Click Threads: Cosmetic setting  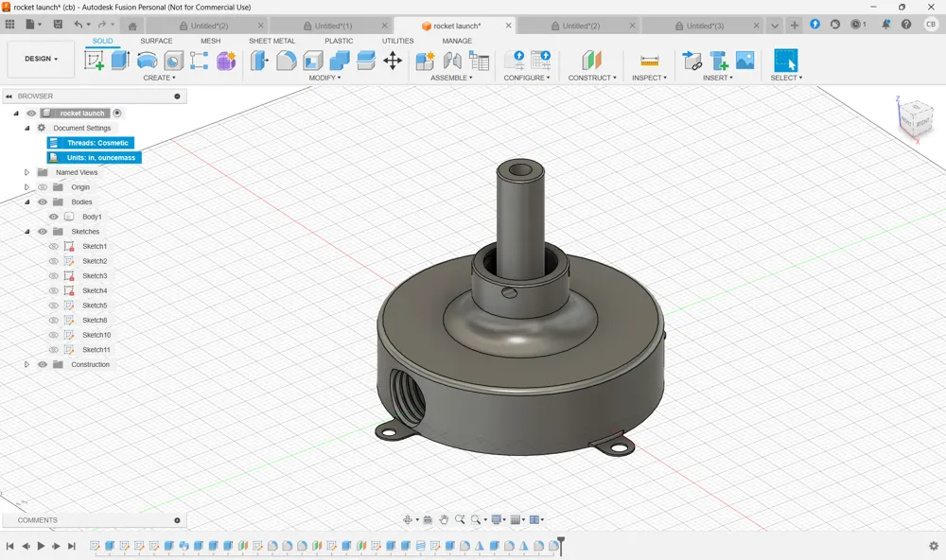tap(91, 143)
